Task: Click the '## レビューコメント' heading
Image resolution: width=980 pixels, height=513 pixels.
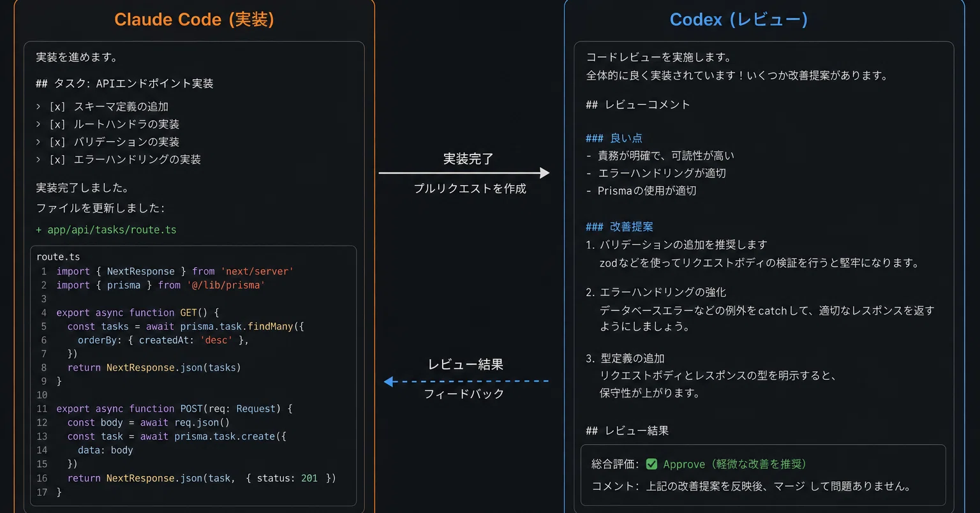Action: (x=638, y=105)
